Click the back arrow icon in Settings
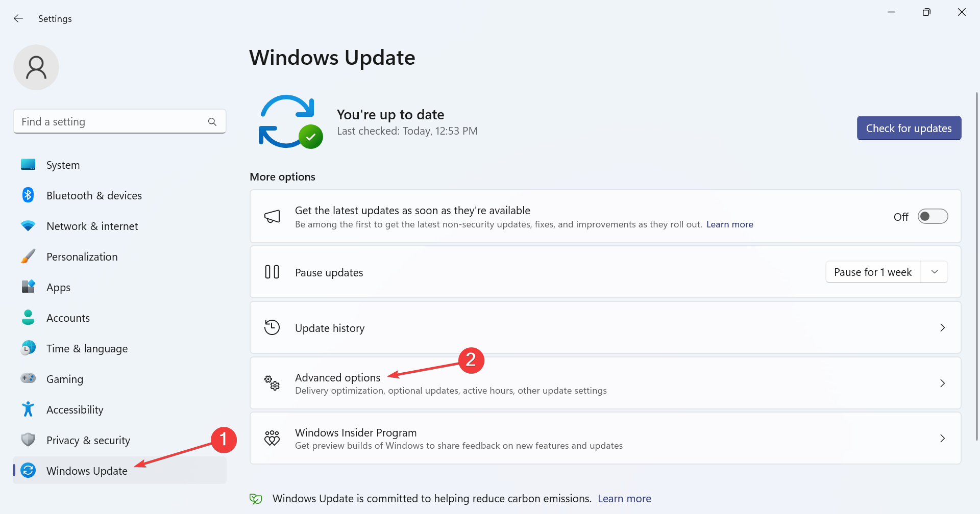This screenshot has width=980, height=514. [x=18, y=18]
